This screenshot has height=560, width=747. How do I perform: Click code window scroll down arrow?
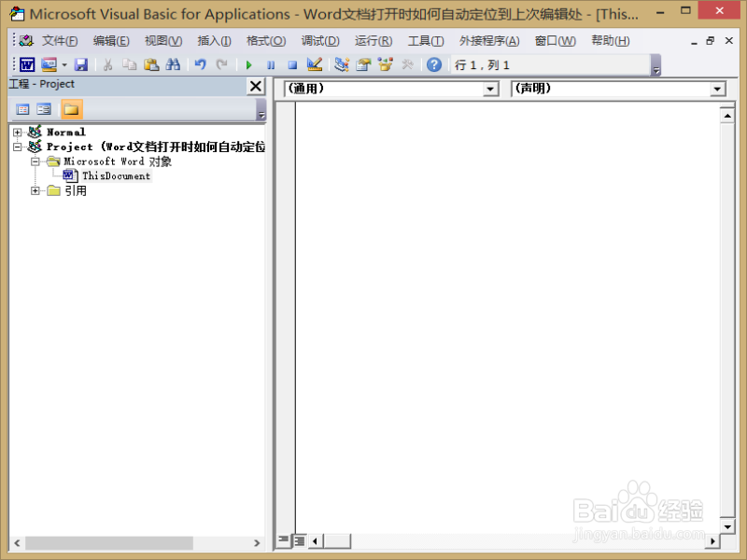point(727,526)
